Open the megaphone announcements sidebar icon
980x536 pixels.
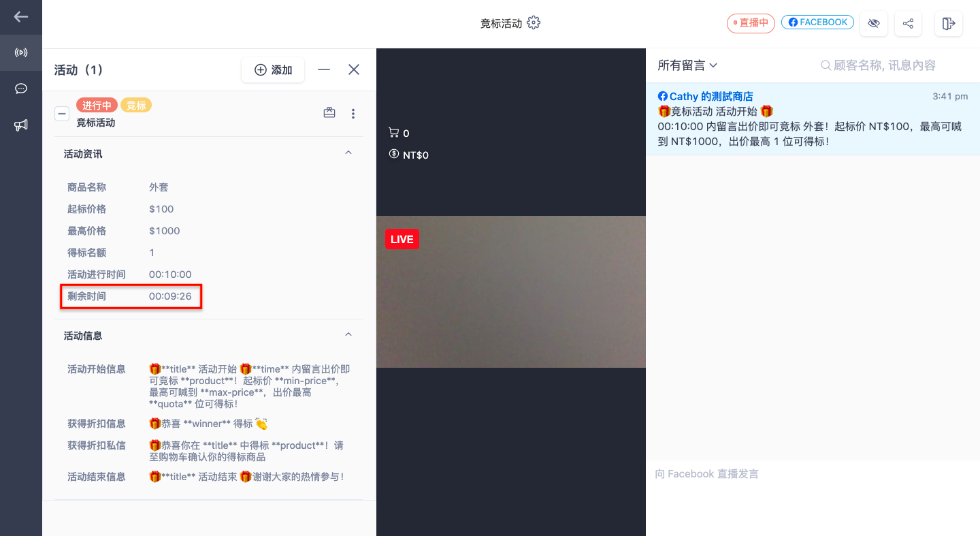(x=21, y=125)
